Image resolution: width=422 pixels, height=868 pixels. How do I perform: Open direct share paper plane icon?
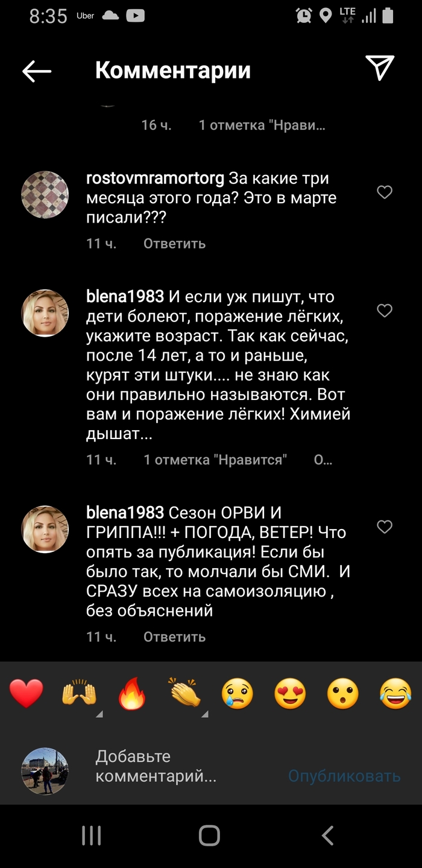380,68
